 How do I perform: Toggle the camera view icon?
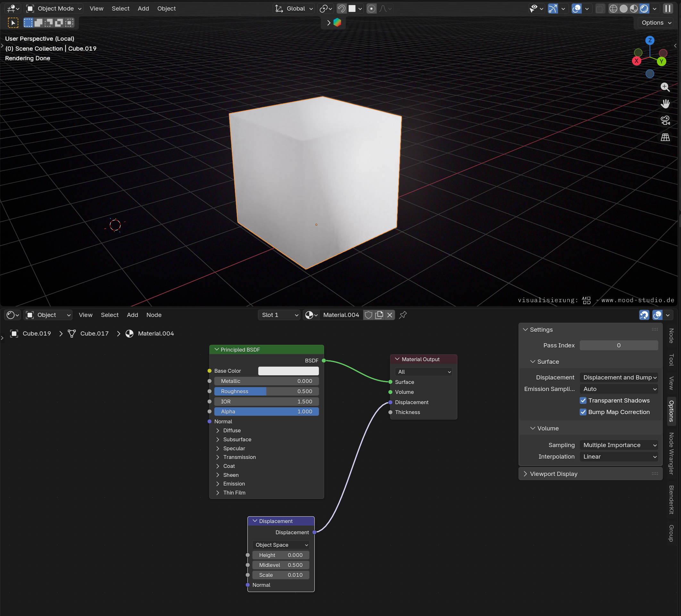[665, 120]
